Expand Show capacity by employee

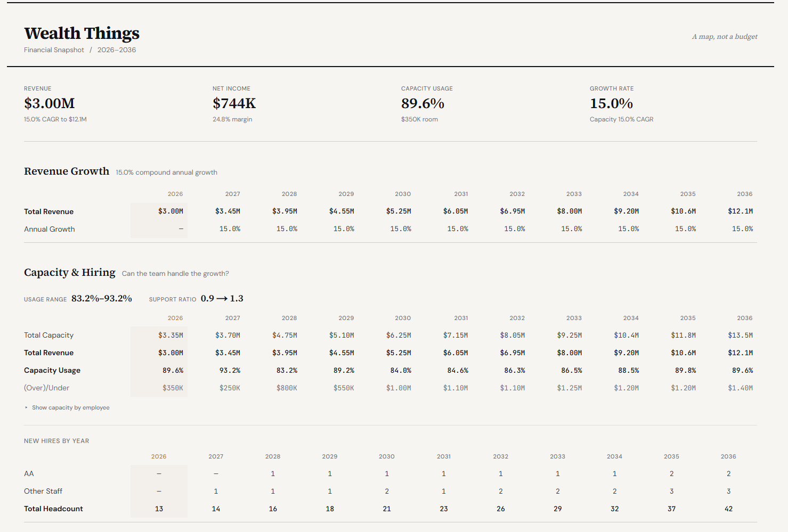67,407
